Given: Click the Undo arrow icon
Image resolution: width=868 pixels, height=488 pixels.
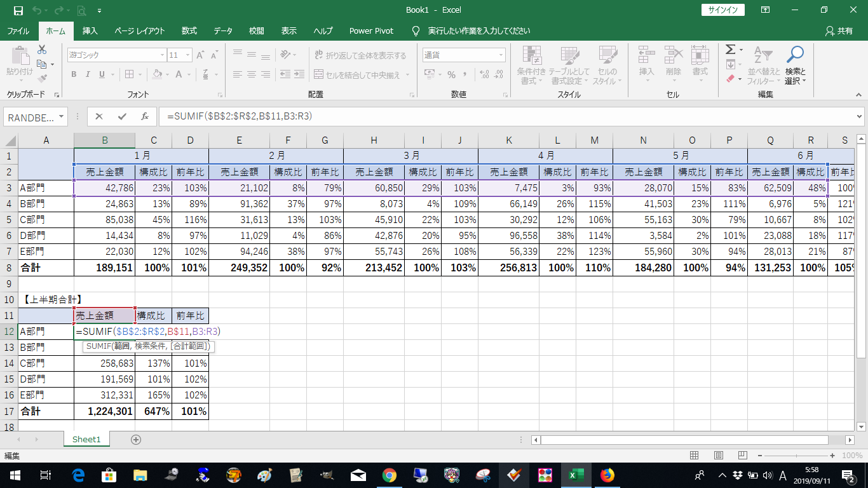Looking at the screenshot, I should coord(36,10).
